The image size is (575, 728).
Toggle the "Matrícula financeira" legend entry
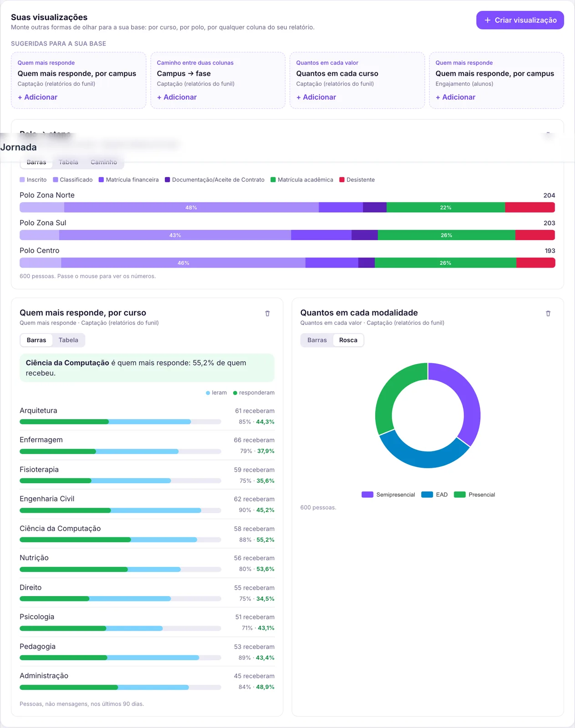[129, 180]
